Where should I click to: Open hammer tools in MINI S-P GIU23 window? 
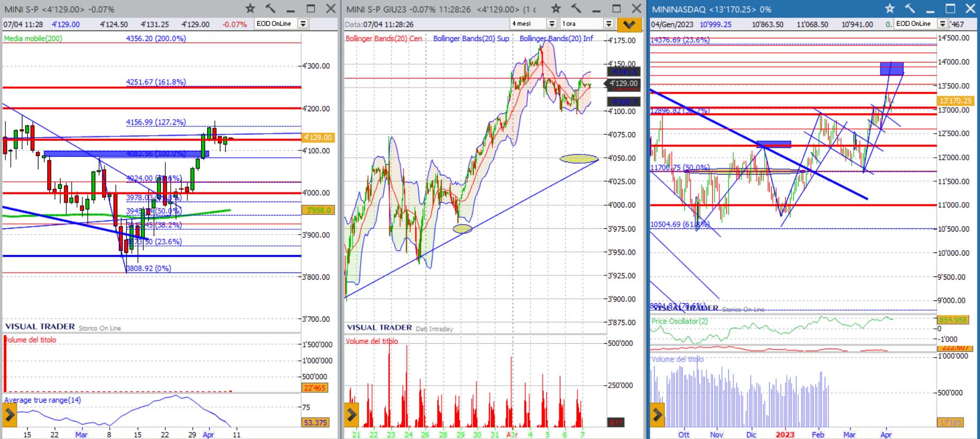(x=576, y=9)
